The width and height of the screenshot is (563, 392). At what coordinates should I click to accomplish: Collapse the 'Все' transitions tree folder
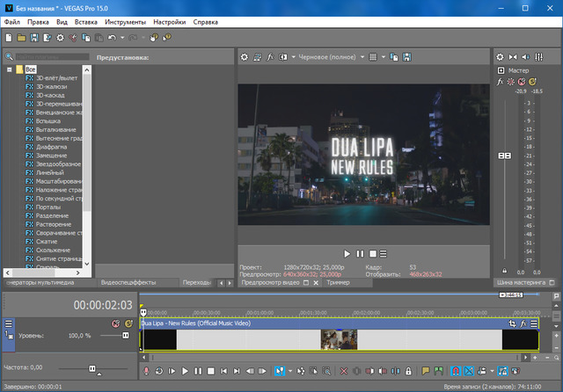point(9,69)
